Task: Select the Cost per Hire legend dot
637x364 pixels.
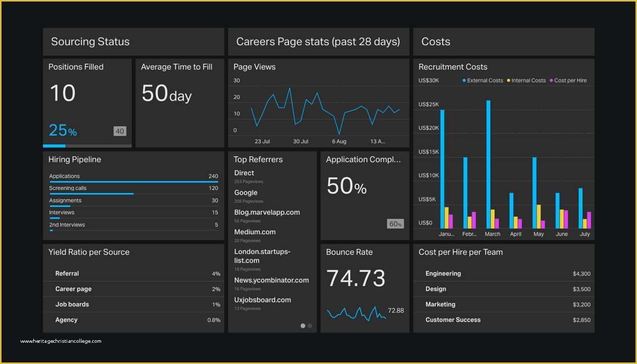Action: pos(552,80)
